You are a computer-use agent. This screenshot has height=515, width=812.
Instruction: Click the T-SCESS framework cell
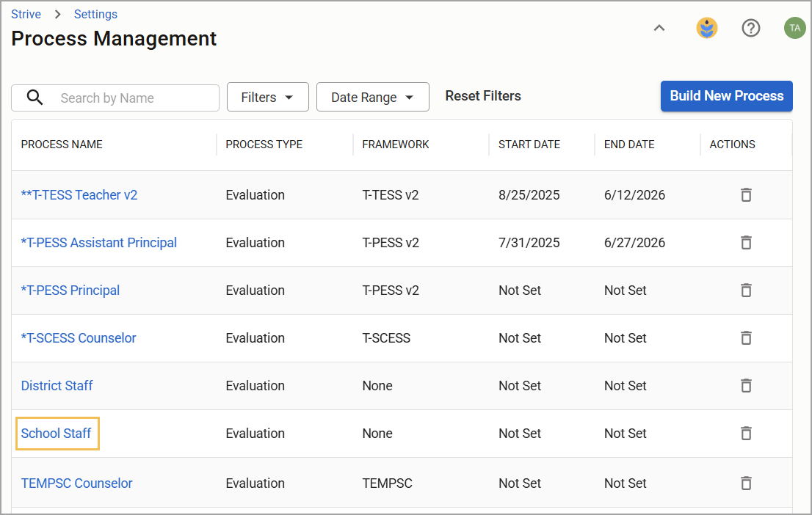(386, 338)
